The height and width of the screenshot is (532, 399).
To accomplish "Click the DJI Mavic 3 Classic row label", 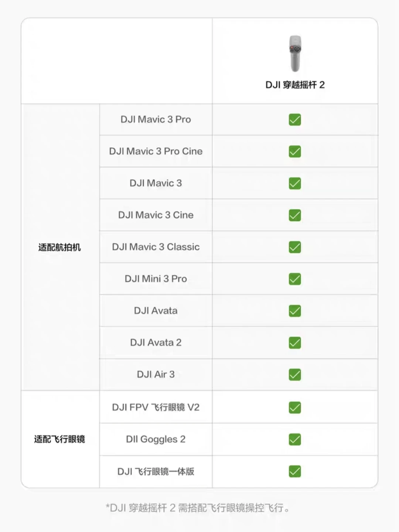I will click(x=156, y=247).
